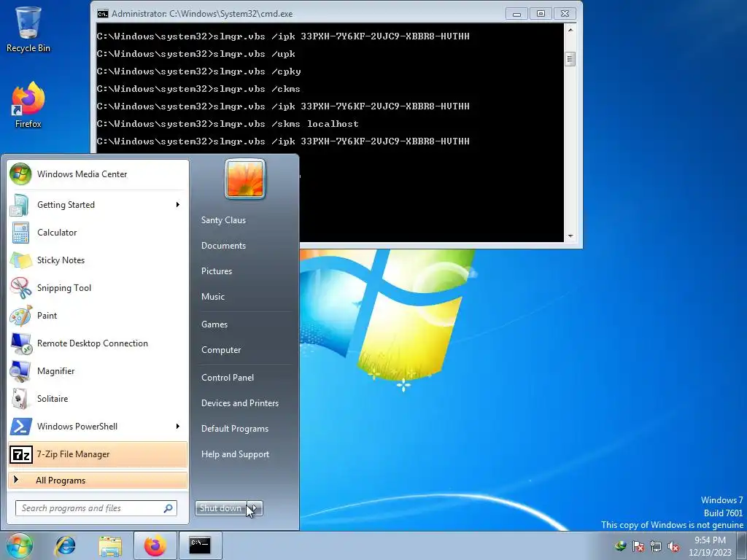747x560 pixels.
Task: Select Firefox desktop shortcut
Action: click(x=28, y=105)
